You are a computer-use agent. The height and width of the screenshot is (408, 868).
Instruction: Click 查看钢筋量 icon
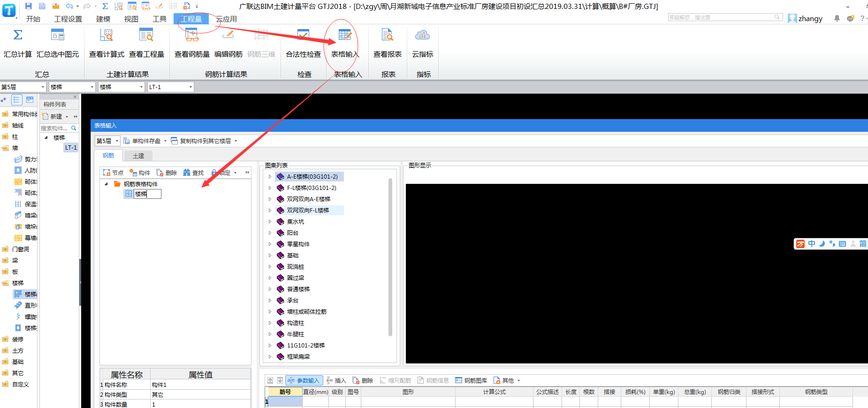[192, 36]
